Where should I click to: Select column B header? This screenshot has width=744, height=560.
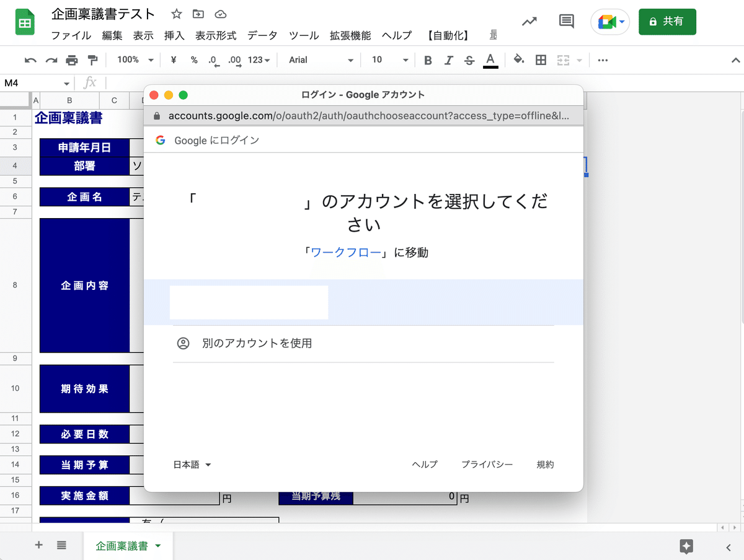(69, 100)
